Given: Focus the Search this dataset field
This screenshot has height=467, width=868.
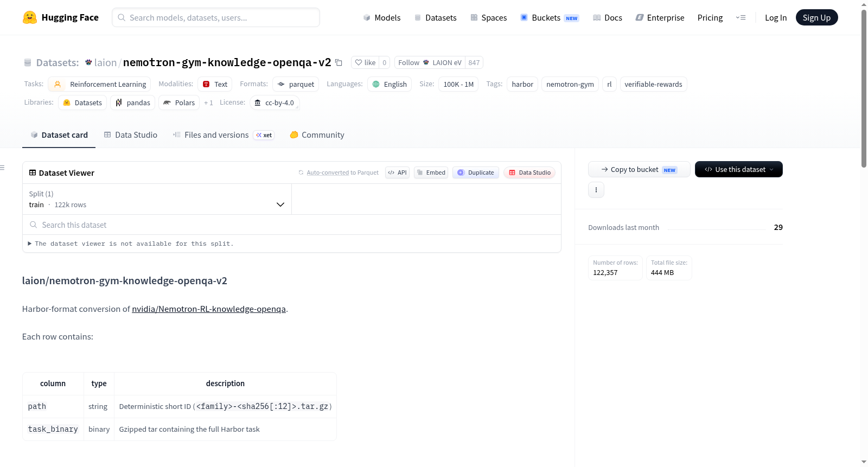Looking at the screenshot, I should pyautogui.click(x=292, y=225).
